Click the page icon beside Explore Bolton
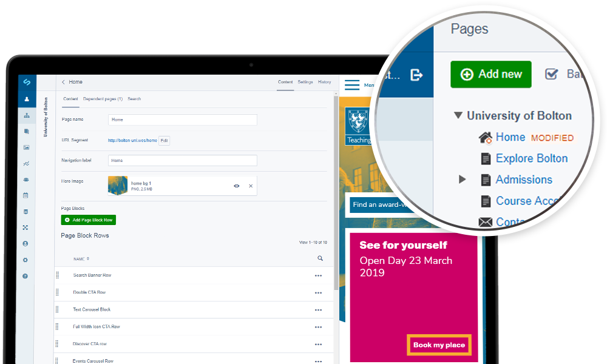Screen dimensions: 607x364 486,158
